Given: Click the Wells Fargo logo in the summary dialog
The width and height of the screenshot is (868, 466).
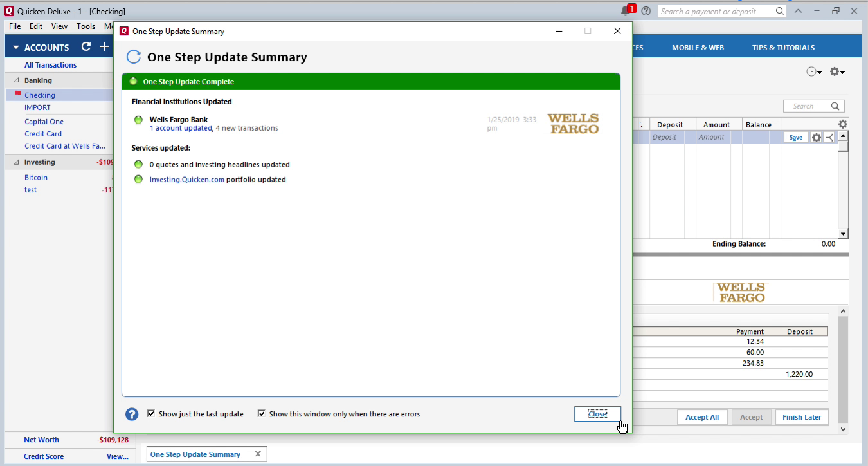Looking at the screenshot, I should pos(573,124).
